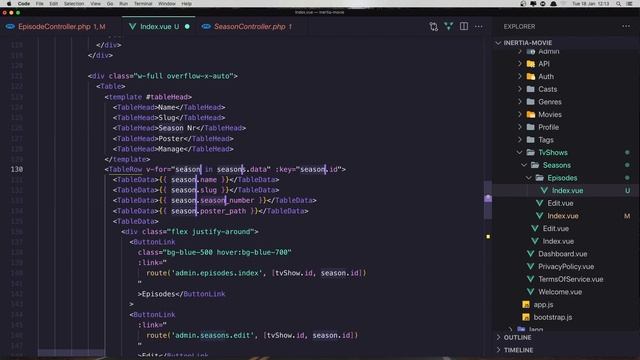Open the Selection menu
Viewport: 640px width, 360px height.
pyautogui.click(x=74, y=4)
